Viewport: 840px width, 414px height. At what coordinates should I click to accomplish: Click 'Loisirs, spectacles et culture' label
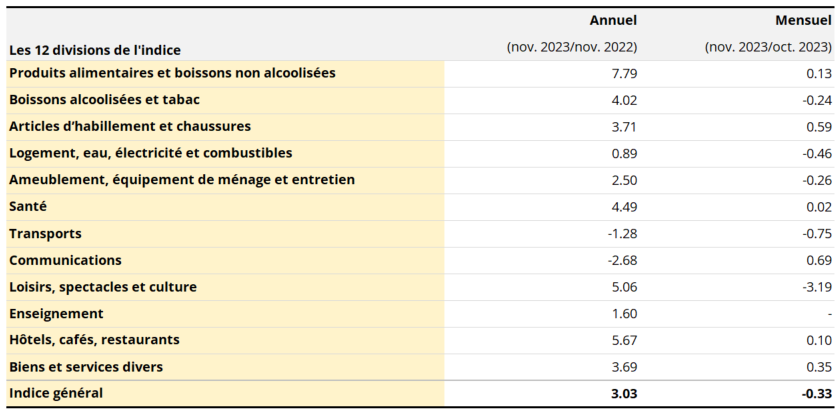coord(103,287)
